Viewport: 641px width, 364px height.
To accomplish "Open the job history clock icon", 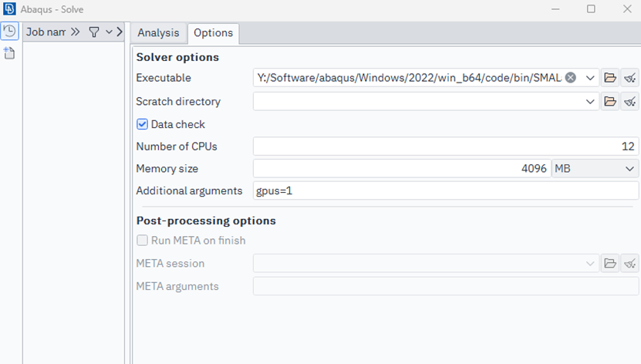I will click(x=9, y=32).
